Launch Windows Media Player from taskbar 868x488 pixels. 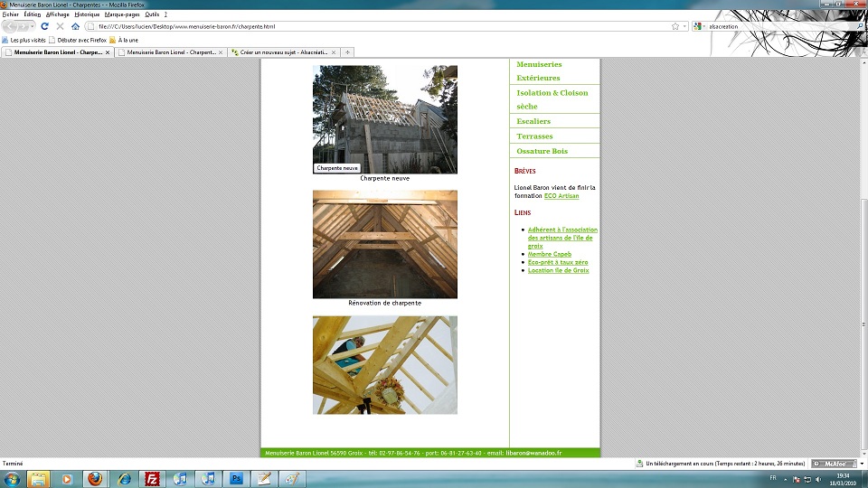point(66,479)
